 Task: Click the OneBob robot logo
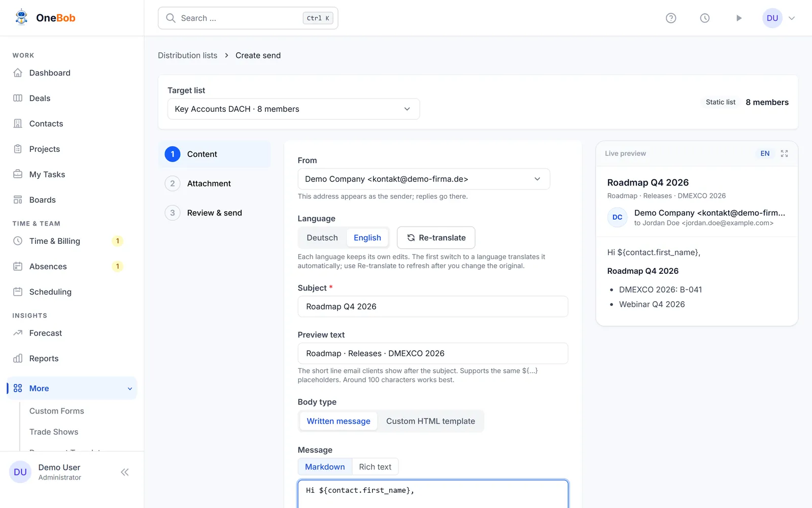tap(21, 18)
